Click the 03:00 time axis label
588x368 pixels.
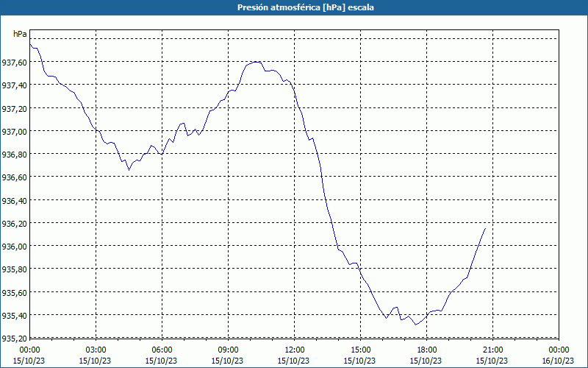pyautogui.click(x=96, y=350)
